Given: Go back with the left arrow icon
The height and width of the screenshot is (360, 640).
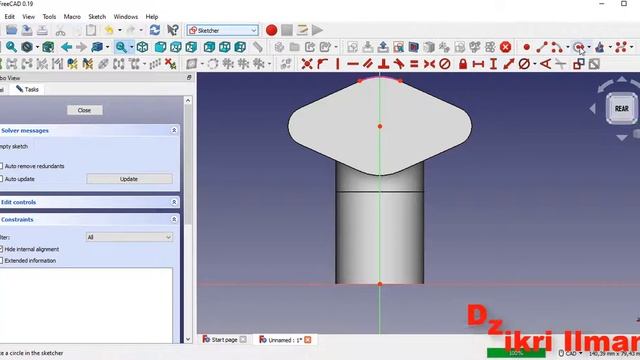Looking at the screenshot, I should 67,47.
